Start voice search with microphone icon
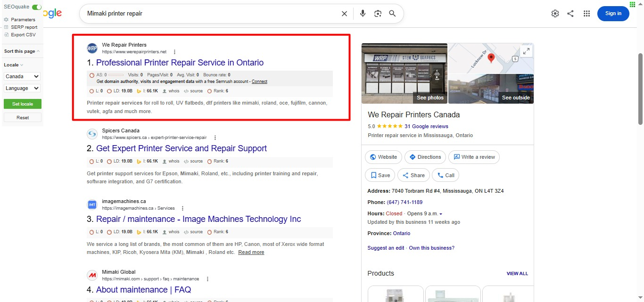The width and height of the screenshot is (644, 302). (363, 14)
